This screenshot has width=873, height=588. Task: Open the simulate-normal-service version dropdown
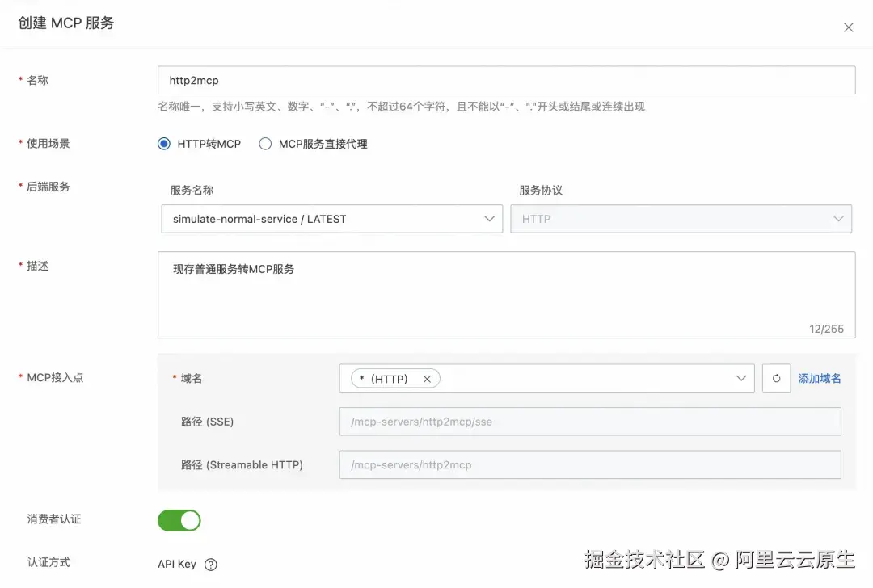tap(331, 218)
